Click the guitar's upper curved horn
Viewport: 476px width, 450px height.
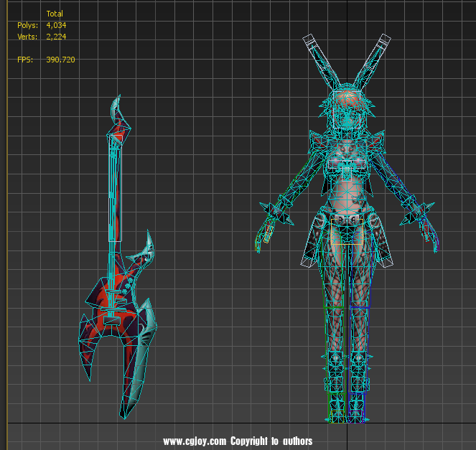pyautogui.click(x=149, y=248)
